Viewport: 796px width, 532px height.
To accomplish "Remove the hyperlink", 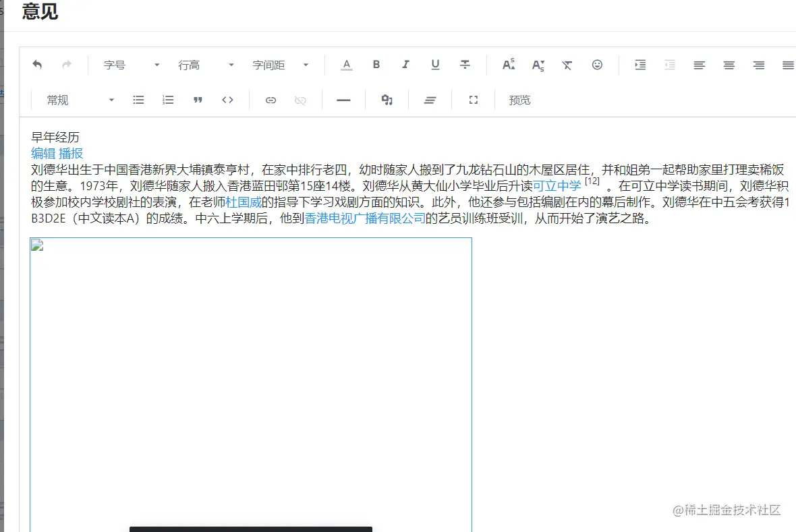I will 300,100.
